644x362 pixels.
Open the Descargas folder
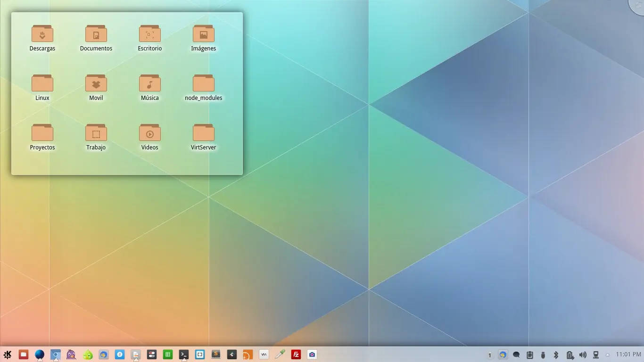click(x=42, y=38)
